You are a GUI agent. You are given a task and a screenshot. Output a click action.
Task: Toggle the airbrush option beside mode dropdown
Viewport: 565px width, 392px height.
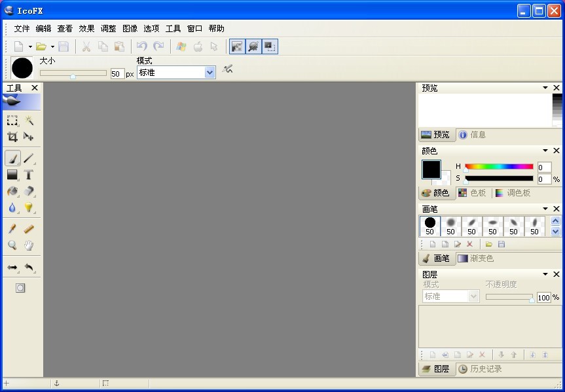coord(228,69)
